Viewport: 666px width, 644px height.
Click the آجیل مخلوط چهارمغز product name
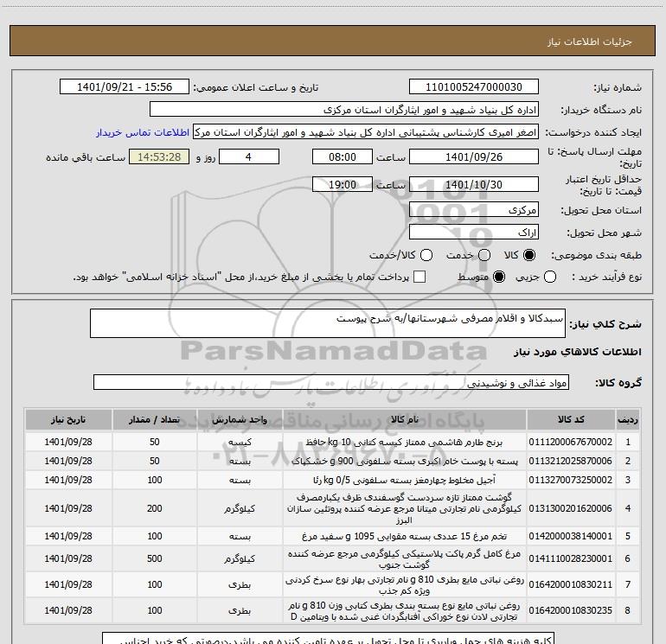tap(405, 480)
